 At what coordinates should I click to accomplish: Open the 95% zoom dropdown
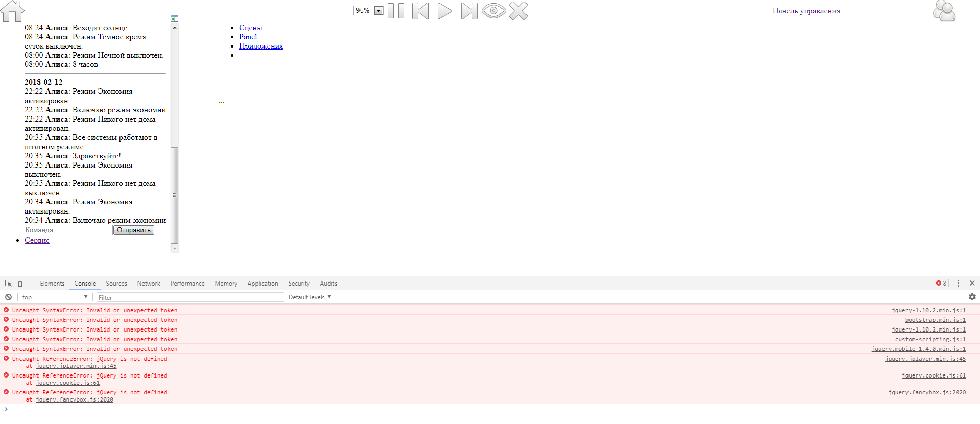pos(368,10)
